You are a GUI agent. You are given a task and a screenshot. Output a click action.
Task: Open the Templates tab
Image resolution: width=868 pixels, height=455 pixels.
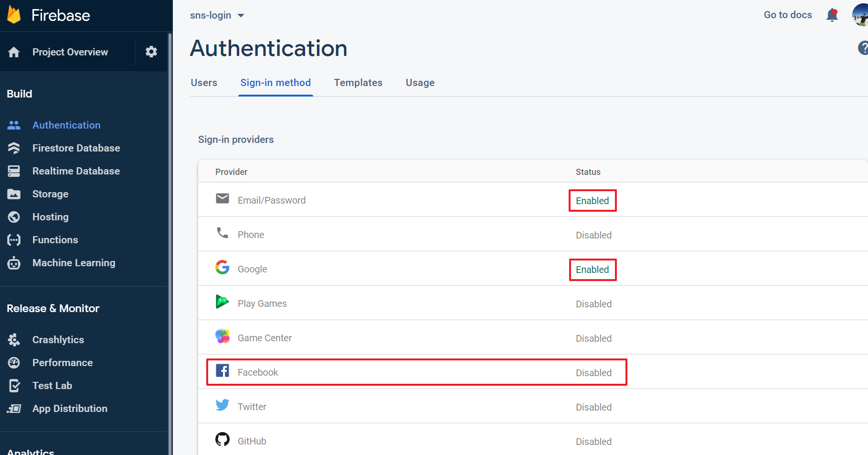(358, 83)
